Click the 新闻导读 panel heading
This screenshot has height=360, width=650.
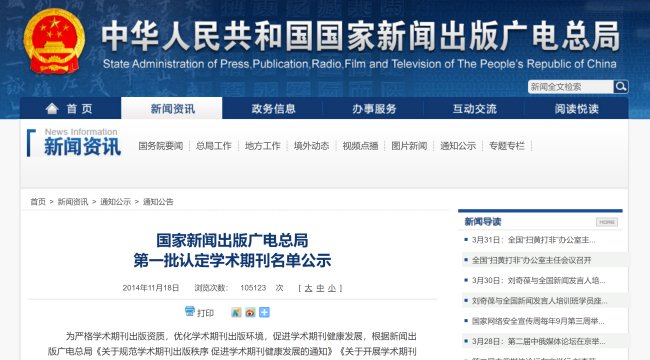pyautogui.click(x=483, y=221)
